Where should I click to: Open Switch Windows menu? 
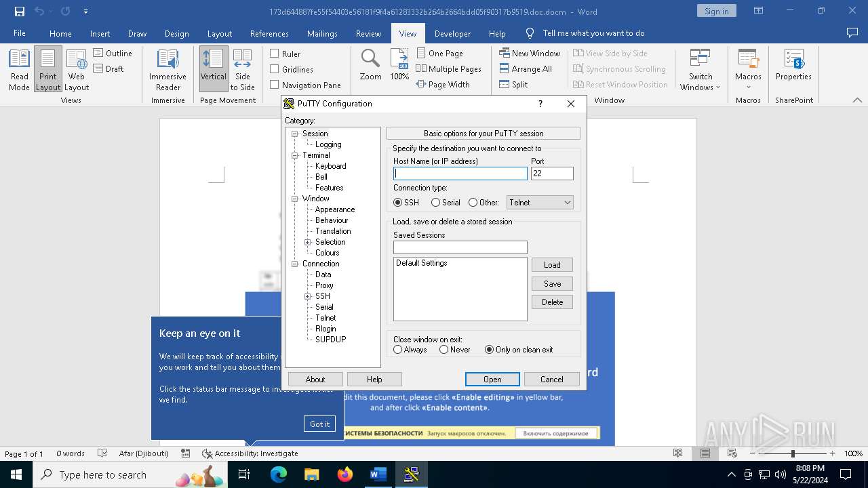point(701,70)
